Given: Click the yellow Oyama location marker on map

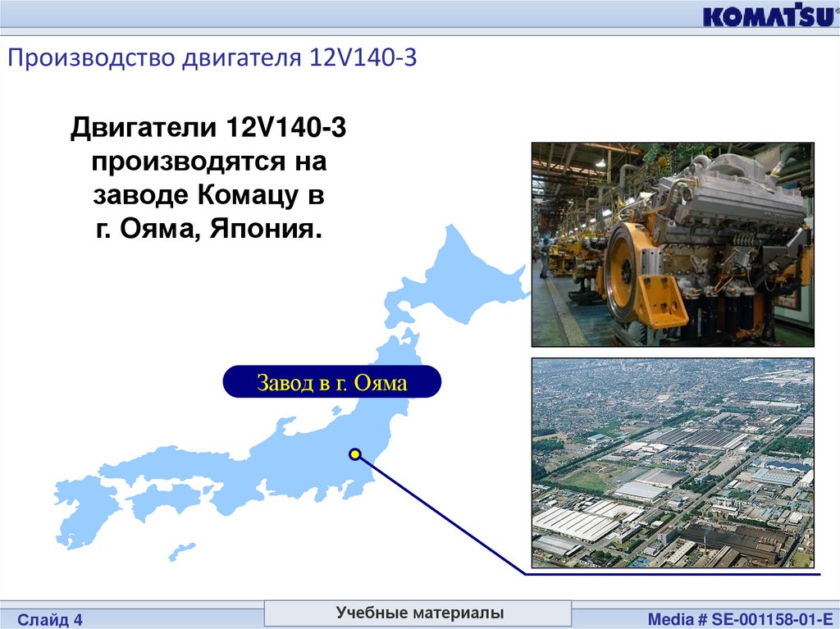Looking at the screenshot, I should [x=354, y=454].
